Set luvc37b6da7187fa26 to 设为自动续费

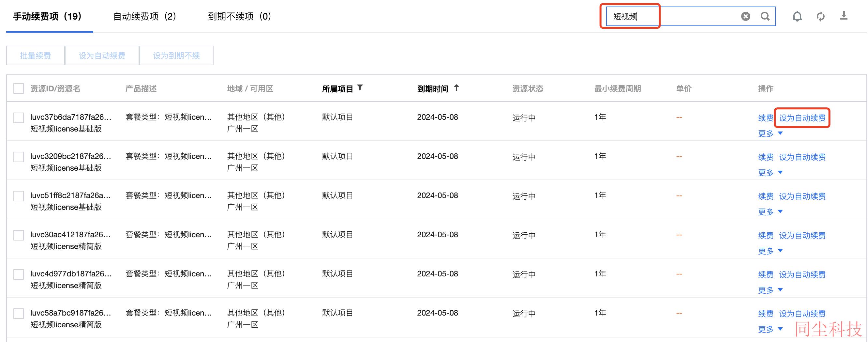coord(802,118)
